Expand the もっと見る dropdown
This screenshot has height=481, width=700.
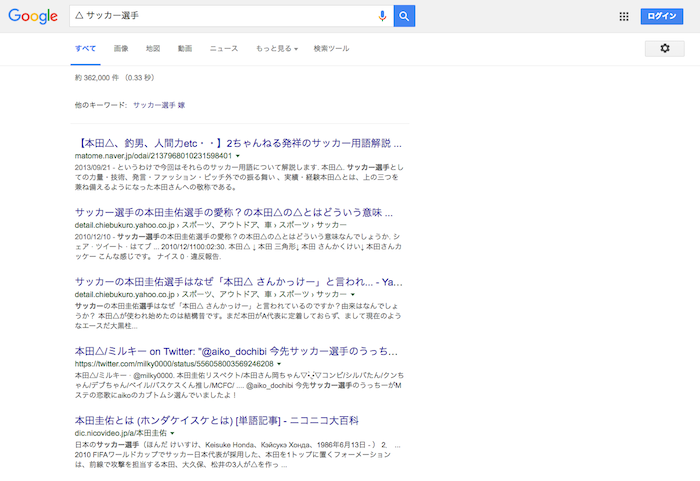(276, 48)
